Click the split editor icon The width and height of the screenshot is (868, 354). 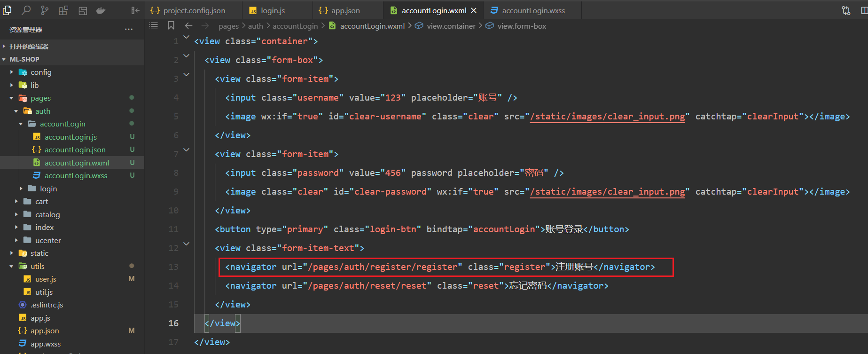pyautogui.click(x=864, y=10)
